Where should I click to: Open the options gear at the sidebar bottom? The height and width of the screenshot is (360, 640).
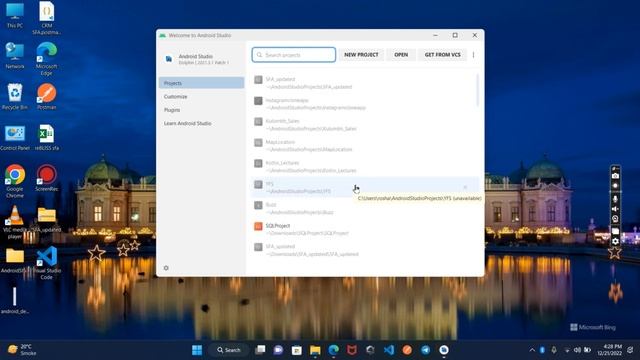[x=166, y=268]
